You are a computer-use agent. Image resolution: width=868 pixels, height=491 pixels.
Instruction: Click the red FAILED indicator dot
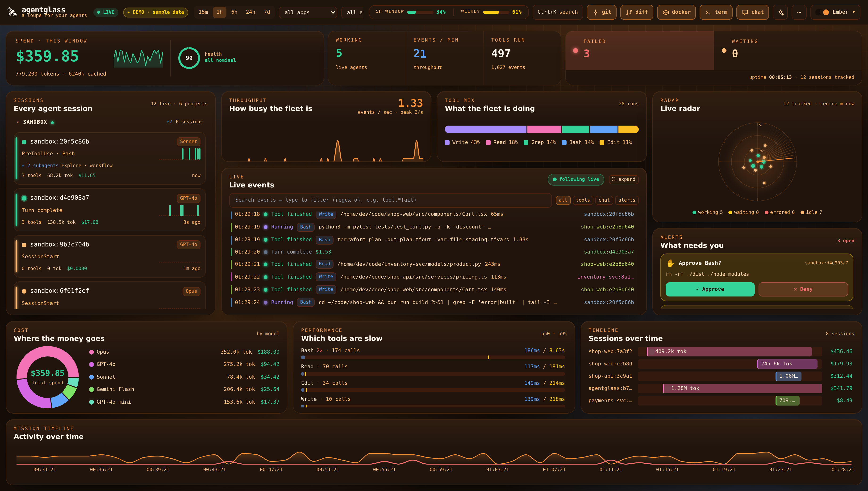[576, 51]
